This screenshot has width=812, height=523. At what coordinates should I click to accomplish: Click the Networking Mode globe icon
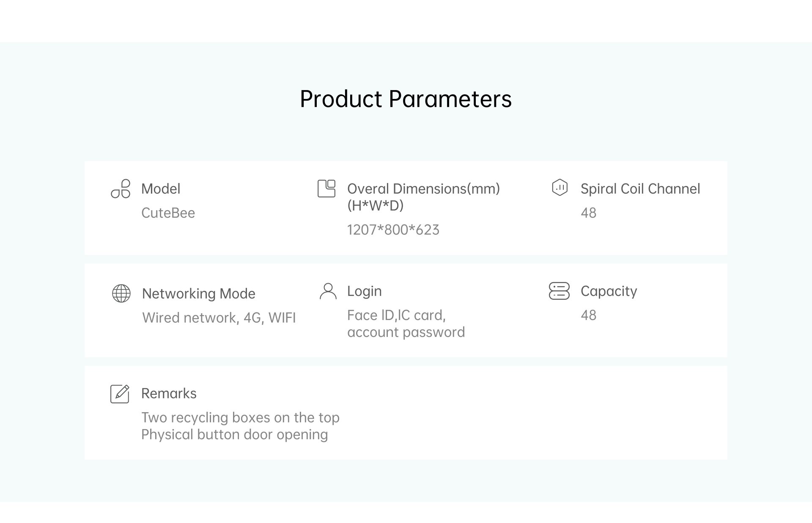[121, 293]
